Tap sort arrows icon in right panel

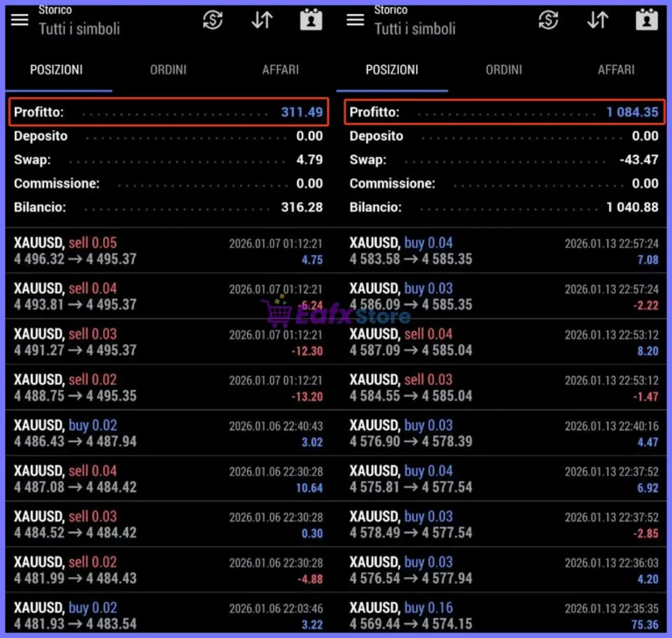pyautogui.click(x=598, y=20)
